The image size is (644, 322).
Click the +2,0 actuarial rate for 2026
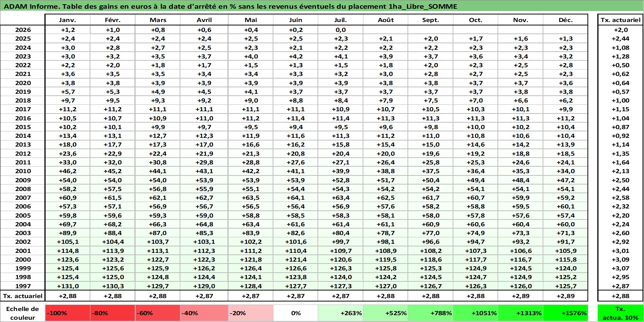click(620, 30)
